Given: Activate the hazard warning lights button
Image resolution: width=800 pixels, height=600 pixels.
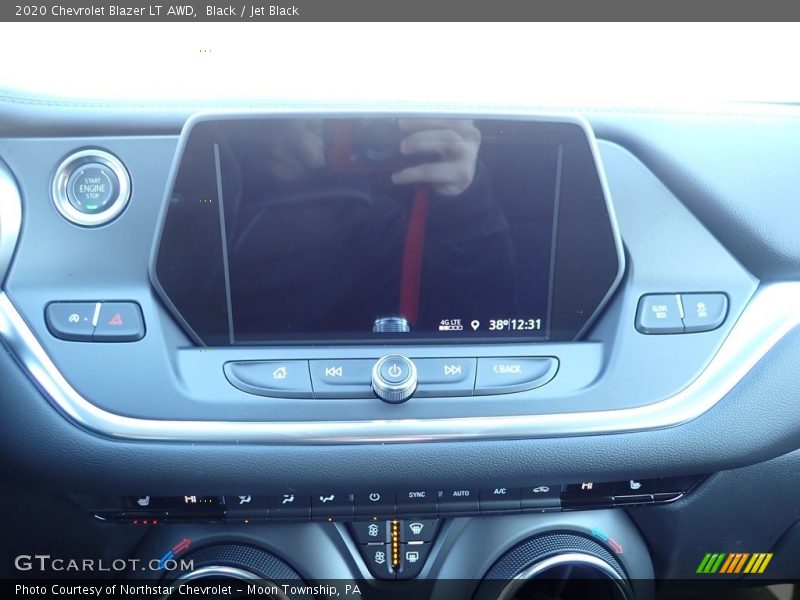Looking at the screenshot, I should tap(118, 320).
